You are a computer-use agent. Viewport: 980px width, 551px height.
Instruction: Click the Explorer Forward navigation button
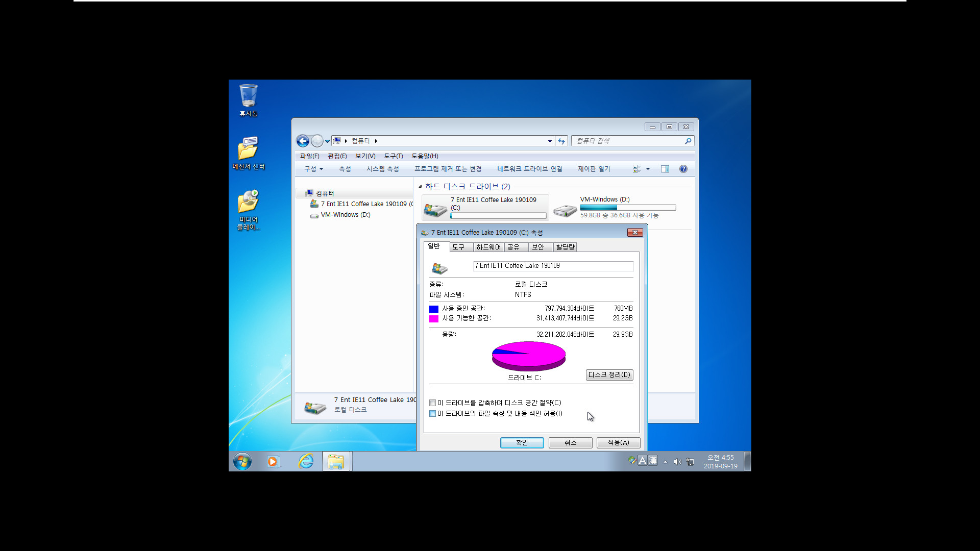tap(317, 141)
